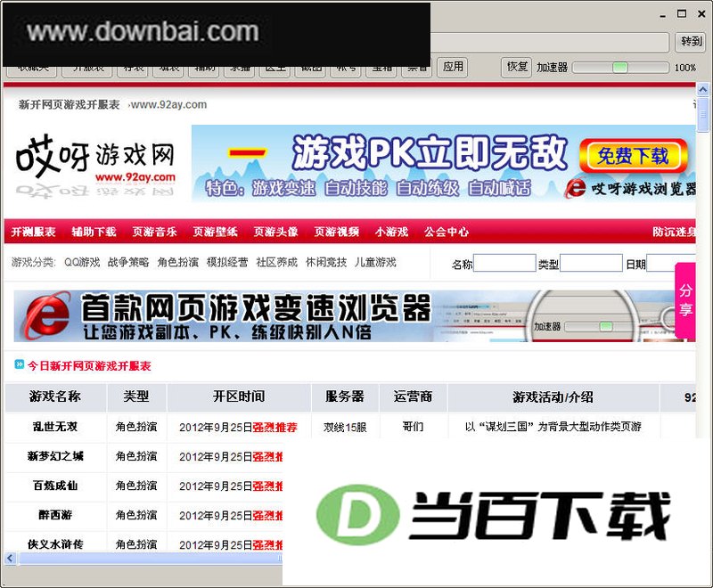Click the 名称 search input field

pyautogui.click(x=504, y=263)
